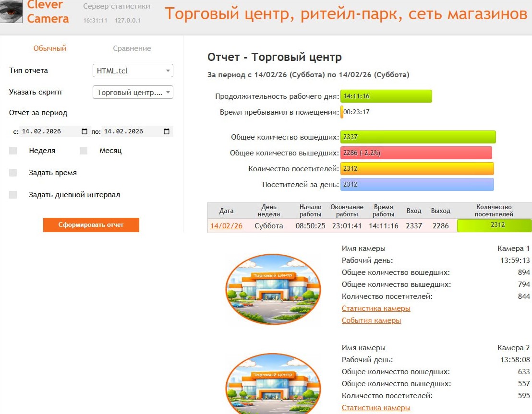532x414 pixels.
Task: Click Камера 2 entered count 633
Action: (x=524, y=372)
